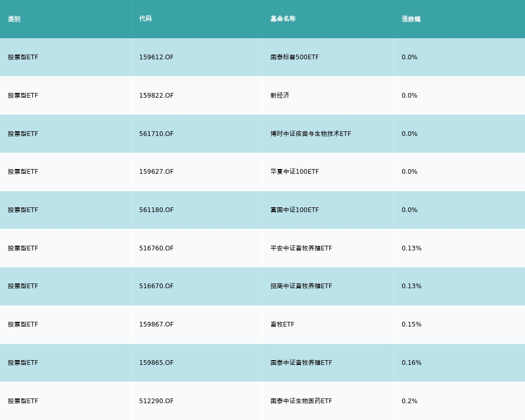Viewport: 525px width, 420px height.
Task: Click 股票型ETF in the 561710.OF row
Action: click(x=23, y=134)
